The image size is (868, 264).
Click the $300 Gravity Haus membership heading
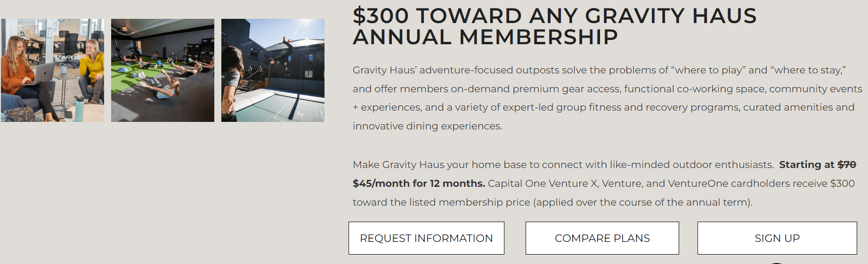point(554,26)
